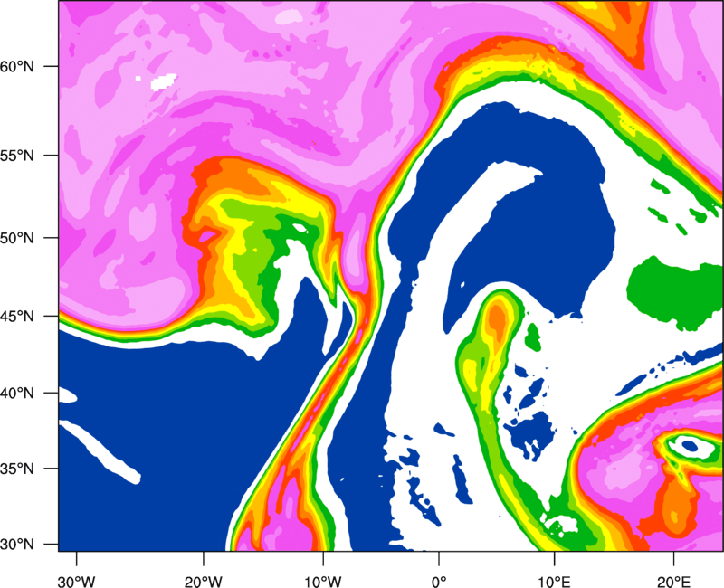Click the 60°N latitude axis label
The width and height of the screenshot is (724, 588).
click(17, 66)
